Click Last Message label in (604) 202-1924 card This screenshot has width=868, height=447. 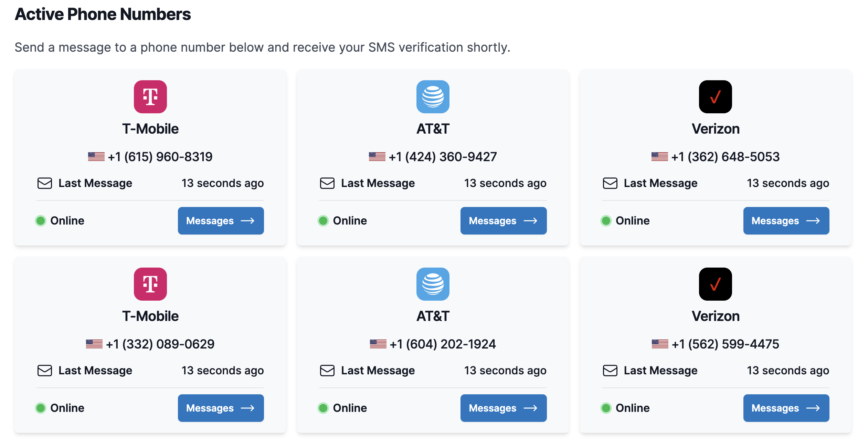coord(378,371)
